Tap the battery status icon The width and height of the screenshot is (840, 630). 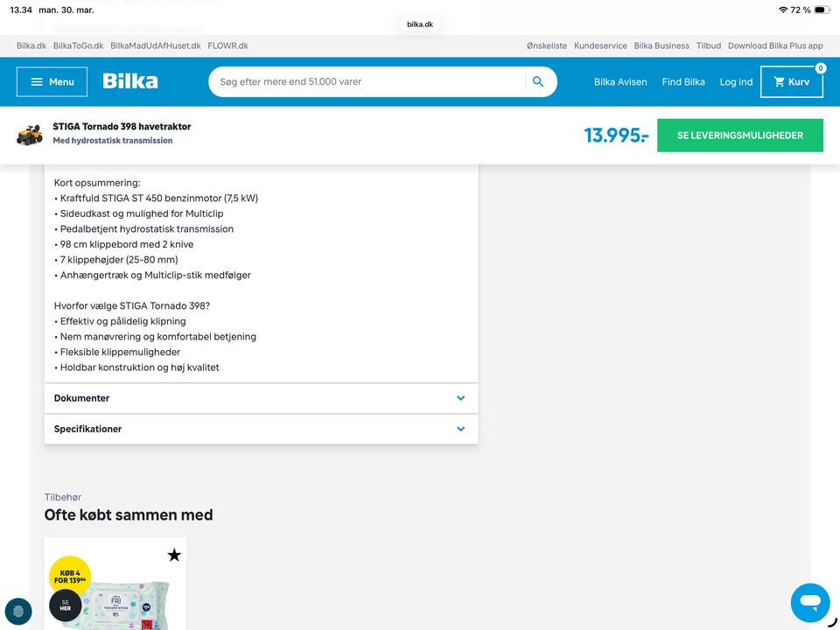pos(822,10)
